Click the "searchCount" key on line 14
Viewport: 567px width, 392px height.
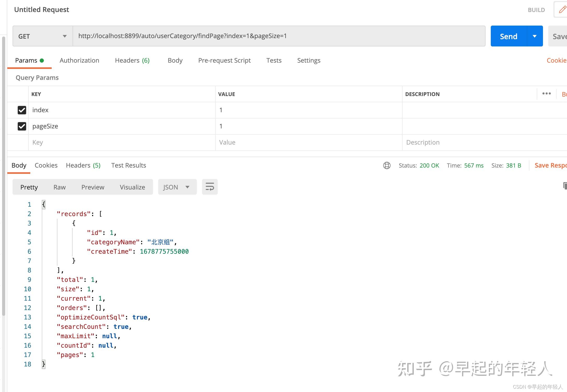click(x=81, y=327)
